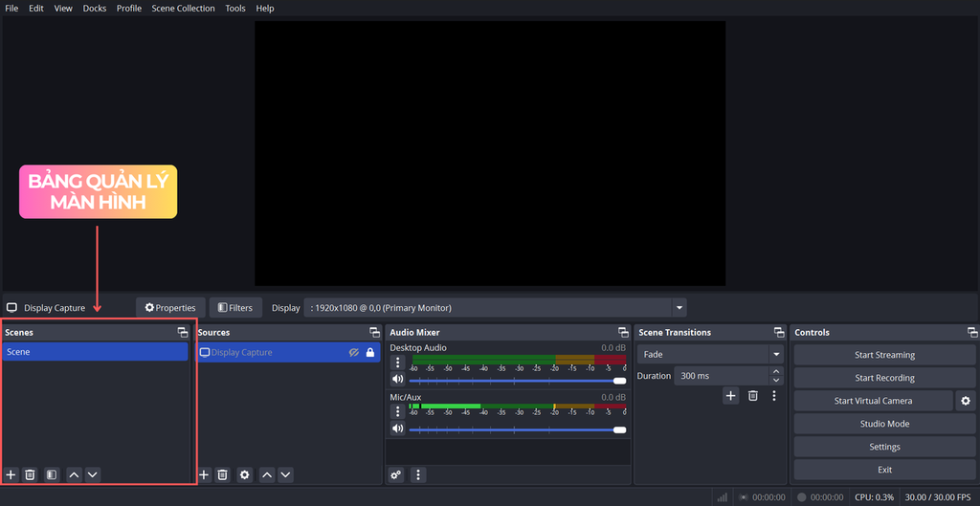Screen dimensions: 980x506
Task: Open the View menu
Action: pyautogui.click(x=63, y=8)
